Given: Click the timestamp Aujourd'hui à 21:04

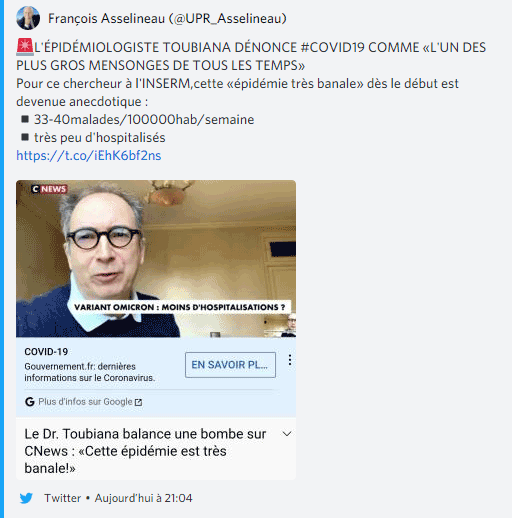Looking at the screenshot, I should coord(143,498).
